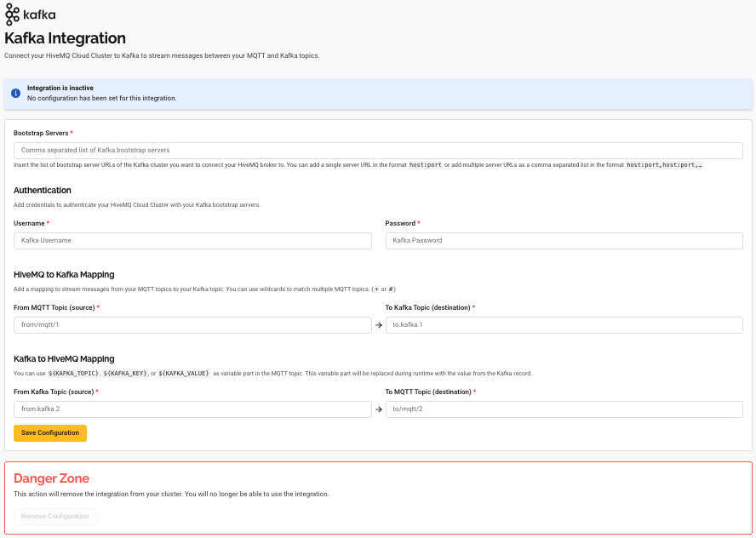756x538 pixels.
Task: Click the From MQTT Topic (source) label
Action: 54,307
